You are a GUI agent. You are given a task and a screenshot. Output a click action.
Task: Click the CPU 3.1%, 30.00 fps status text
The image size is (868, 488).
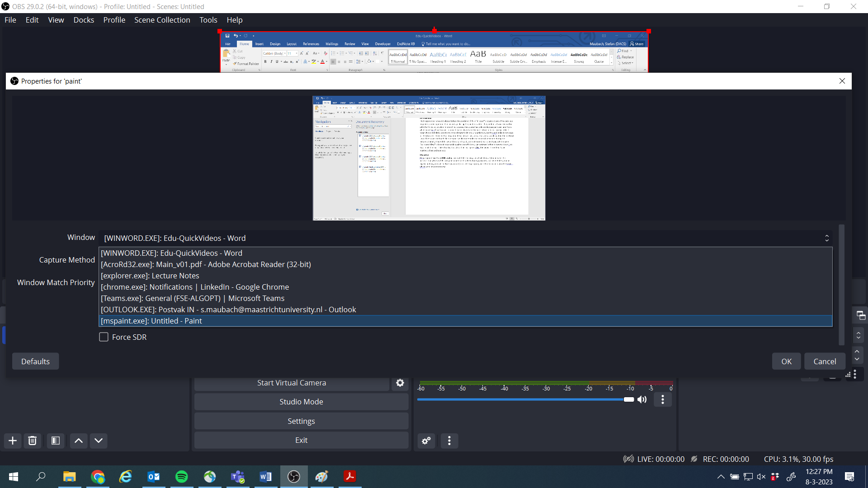pyautogui.click(x=798, y=459)
